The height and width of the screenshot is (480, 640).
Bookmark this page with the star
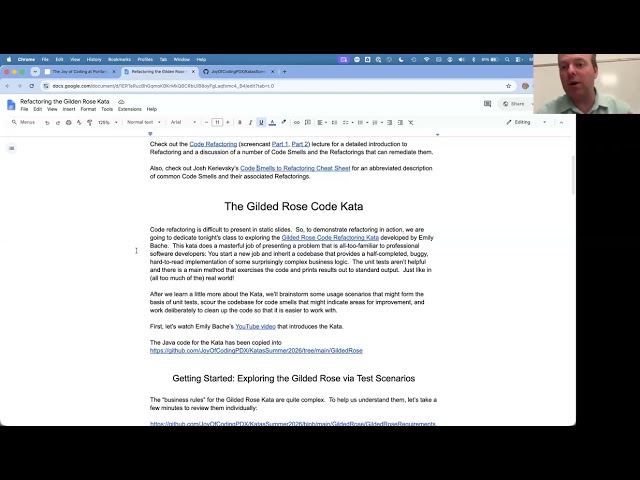click(508, 86)
